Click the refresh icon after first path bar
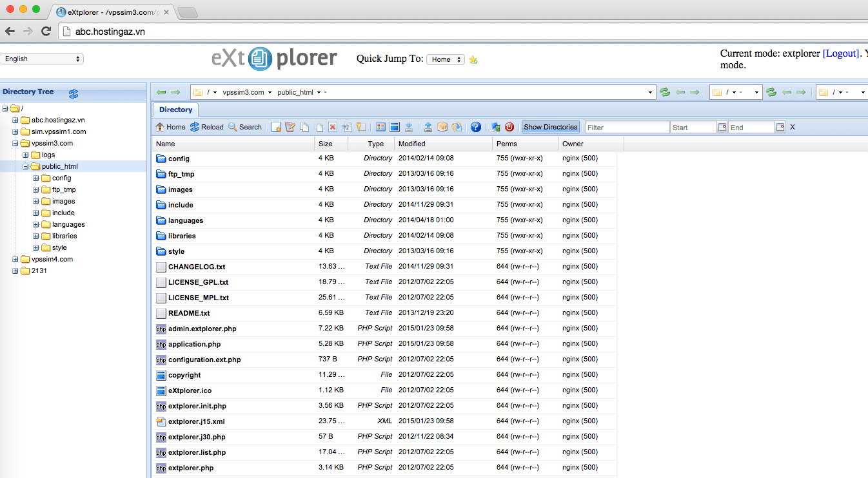The image size is (868, 478). pos(665,92)
